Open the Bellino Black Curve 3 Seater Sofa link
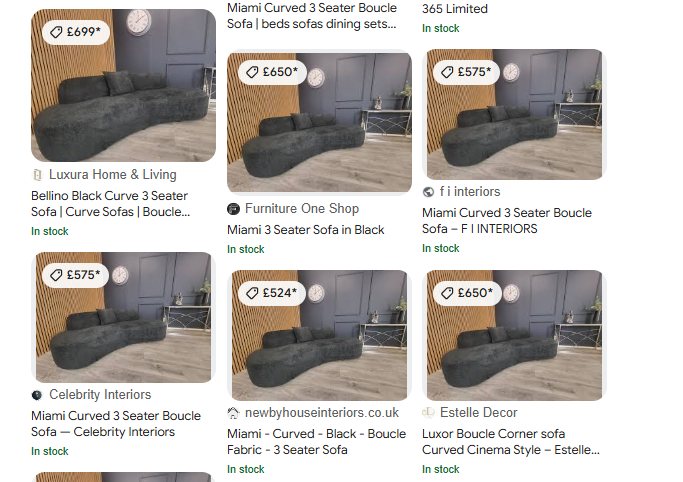The image size is (683, 482). [x=111, y=204]
